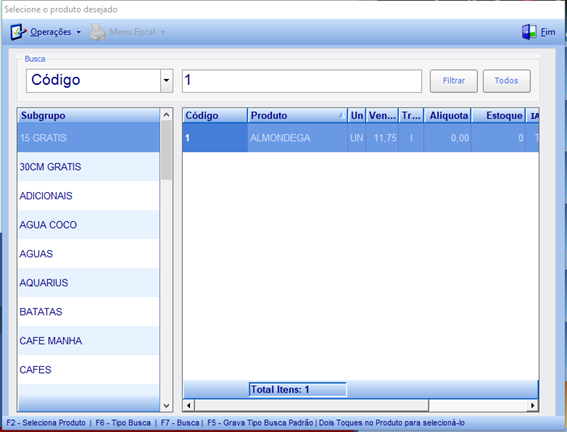Expand the Menu Fiscal dropdown arrow

(162, 32)
